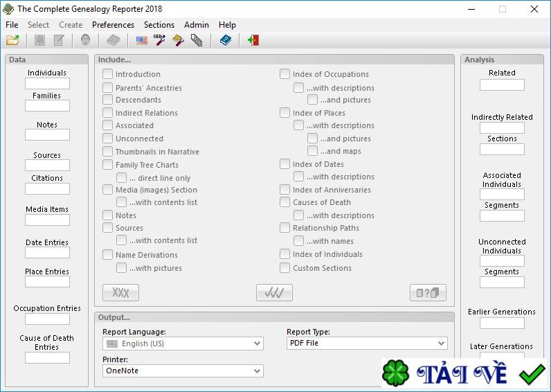Viewport: 551px width, 392px height.
Task: Click the US flag language icon
Action: pos(142,40)
